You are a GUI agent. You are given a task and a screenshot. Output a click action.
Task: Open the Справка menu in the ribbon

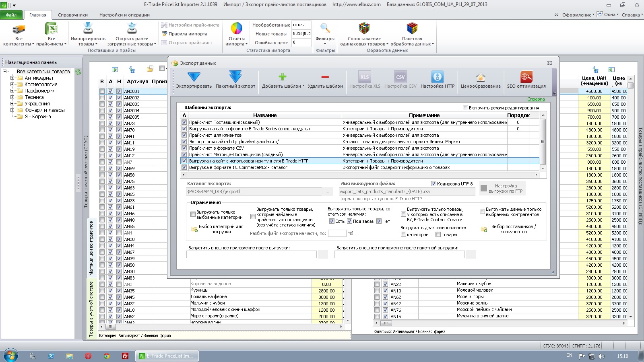coord(632,15)
